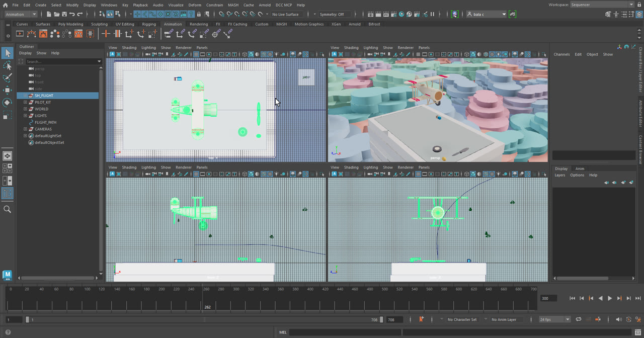The image size is (644, 338).
Task: Open the Render Settings icon
Action: pyautogui.click(x=393, y=14)
